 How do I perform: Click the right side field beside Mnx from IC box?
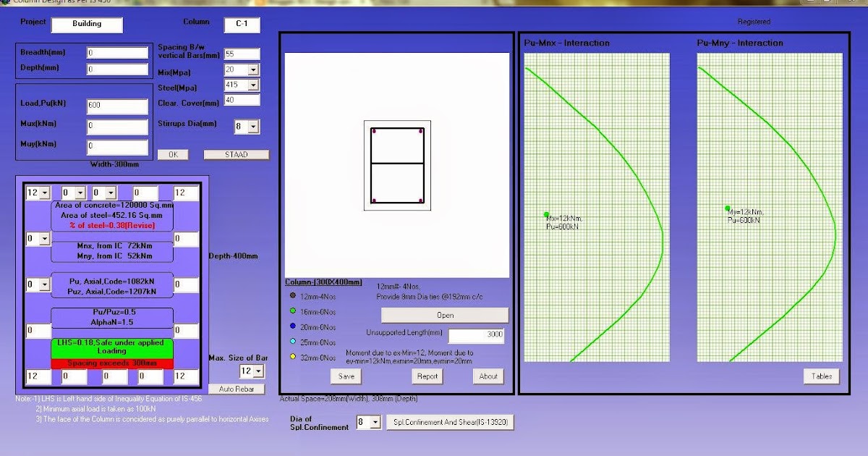186,239
